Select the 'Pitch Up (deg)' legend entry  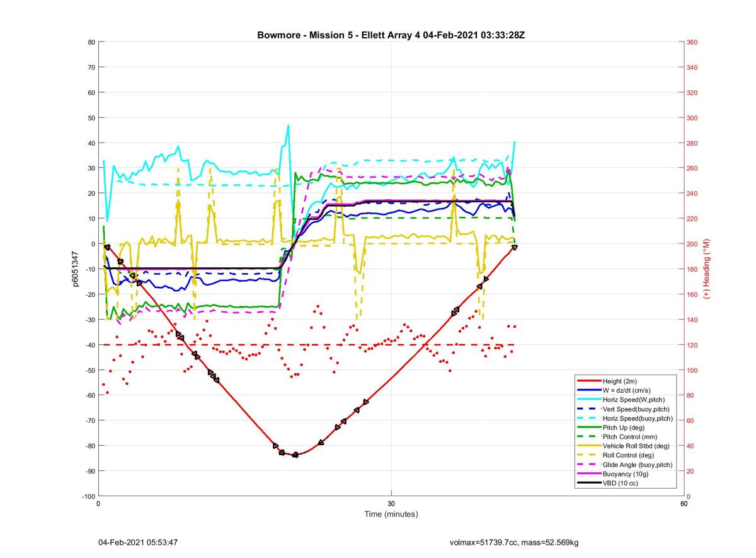click(x=610, y=427)
